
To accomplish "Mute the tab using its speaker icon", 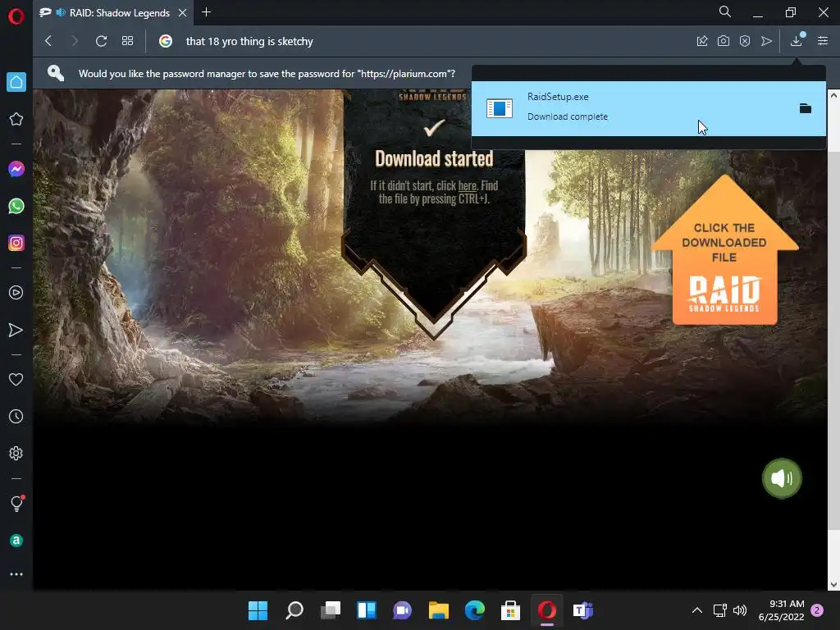I will (x=61, y=12).
